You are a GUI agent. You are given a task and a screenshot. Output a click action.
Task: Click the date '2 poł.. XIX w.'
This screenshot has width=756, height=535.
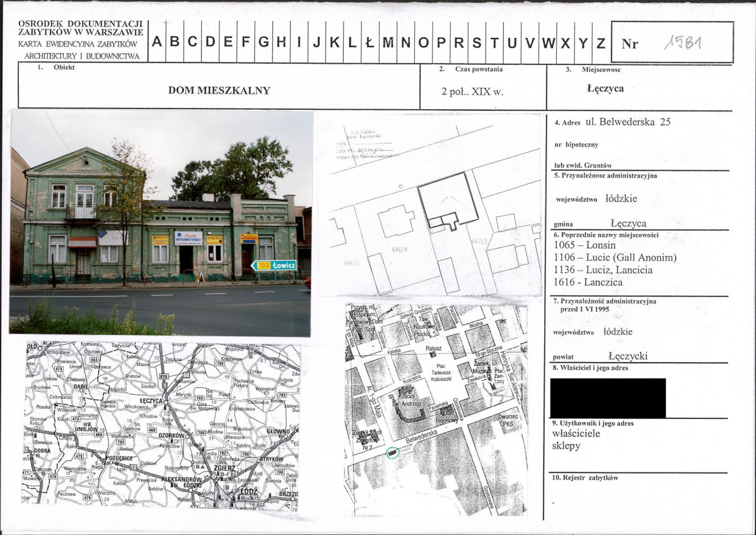[472, 91]
